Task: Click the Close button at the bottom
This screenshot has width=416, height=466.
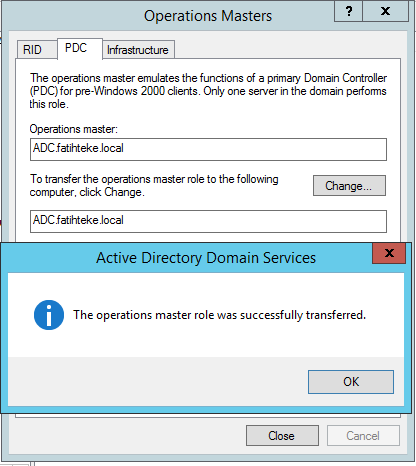Action: (282, 435)
